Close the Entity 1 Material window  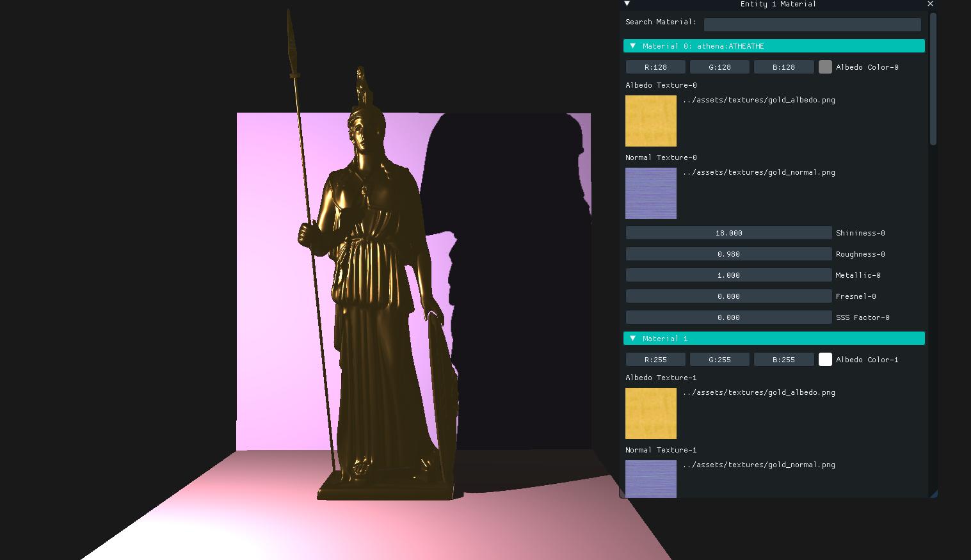pos(930,4)
